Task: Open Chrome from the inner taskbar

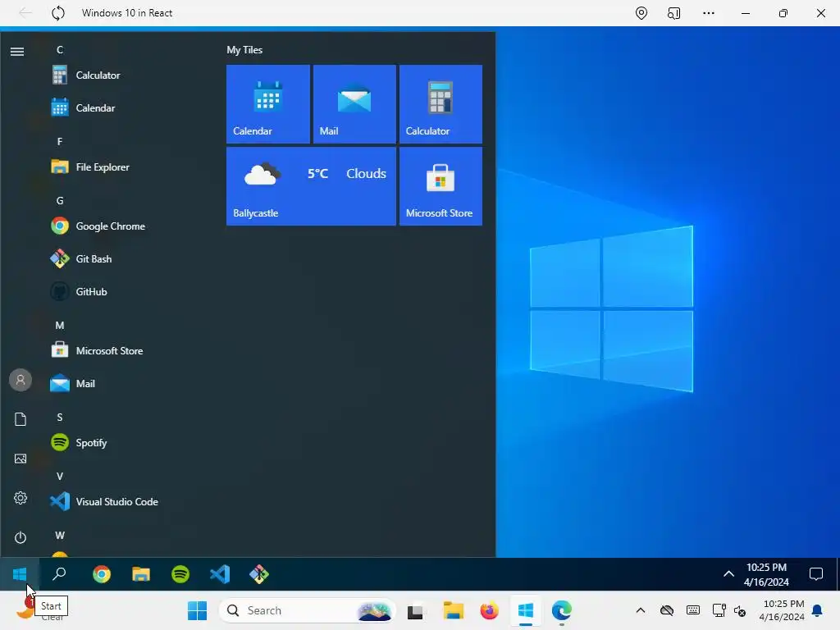Action: click(102, 574)
